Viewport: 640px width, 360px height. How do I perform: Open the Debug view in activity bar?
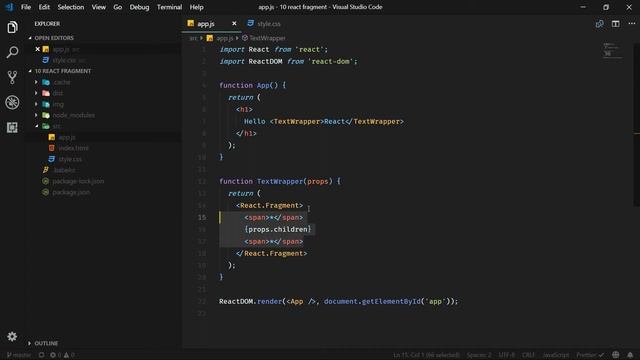pyautogui.click(x=12, y=102)
